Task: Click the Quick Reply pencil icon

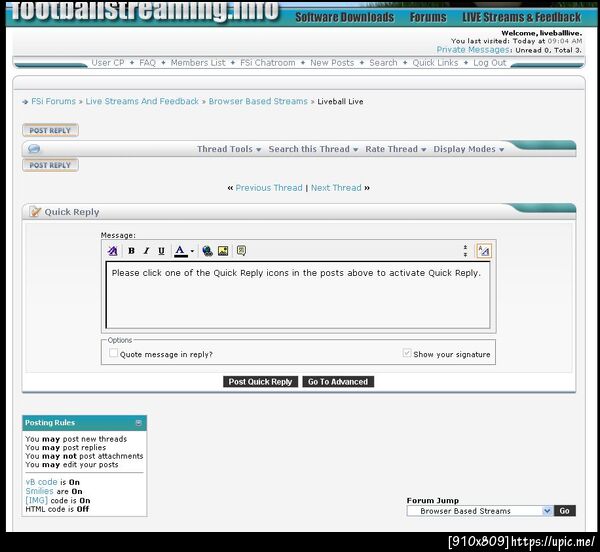Action: [x=35, y=212]
